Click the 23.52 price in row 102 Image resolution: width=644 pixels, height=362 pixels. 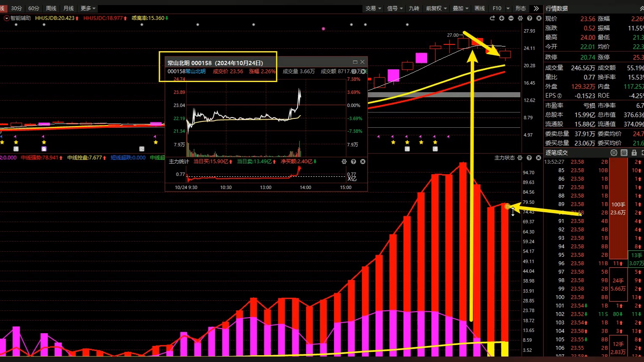point(577,314)
